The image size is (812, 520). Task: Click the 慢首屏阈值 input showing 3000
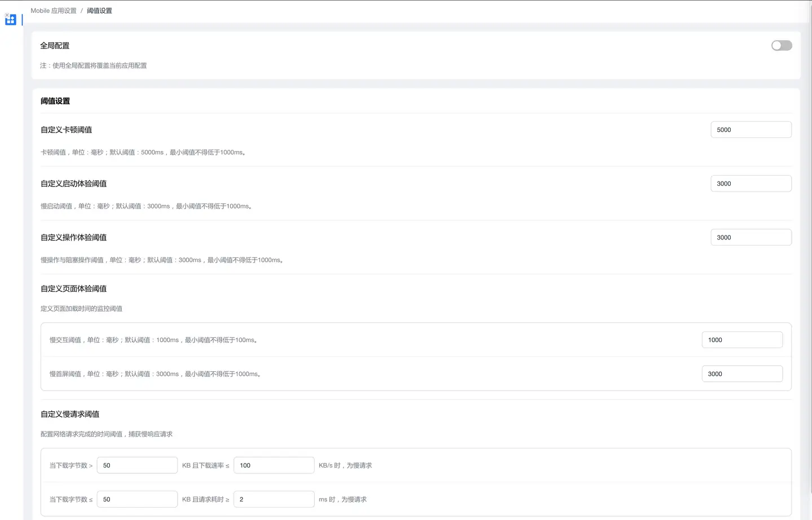pos(742,374)
